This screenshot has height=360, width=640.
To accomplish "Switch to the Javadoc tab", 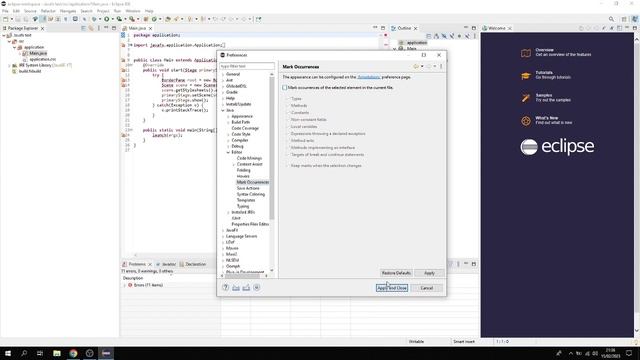I will [x=166, y=264].
